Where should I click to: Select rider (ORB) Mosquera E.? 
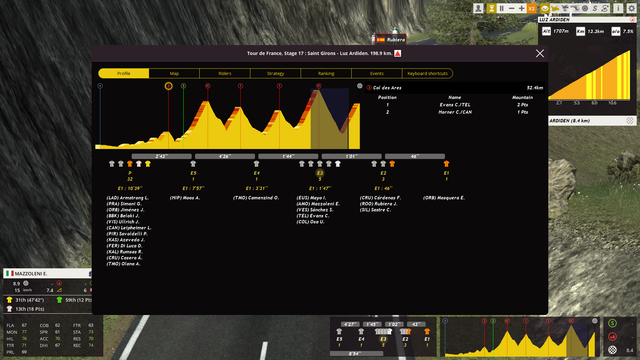[444, 198]
